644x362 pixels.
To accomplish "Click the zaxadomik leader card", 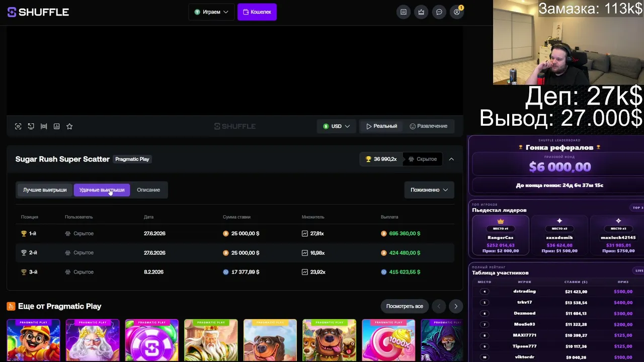I will [x=559, y=236].
